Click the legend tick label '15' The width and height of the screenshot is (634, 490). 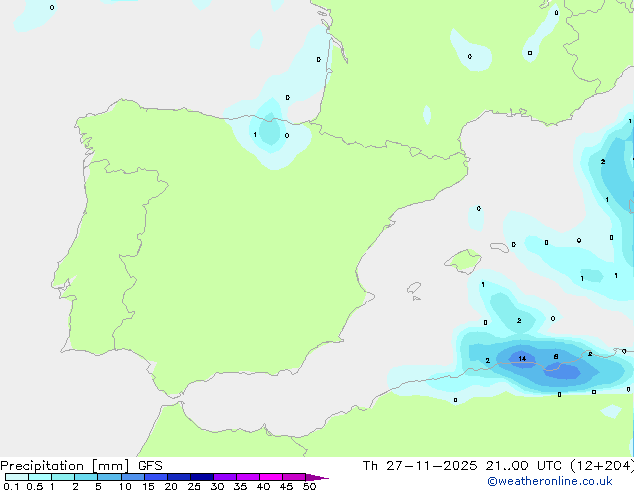pos(148,486)
